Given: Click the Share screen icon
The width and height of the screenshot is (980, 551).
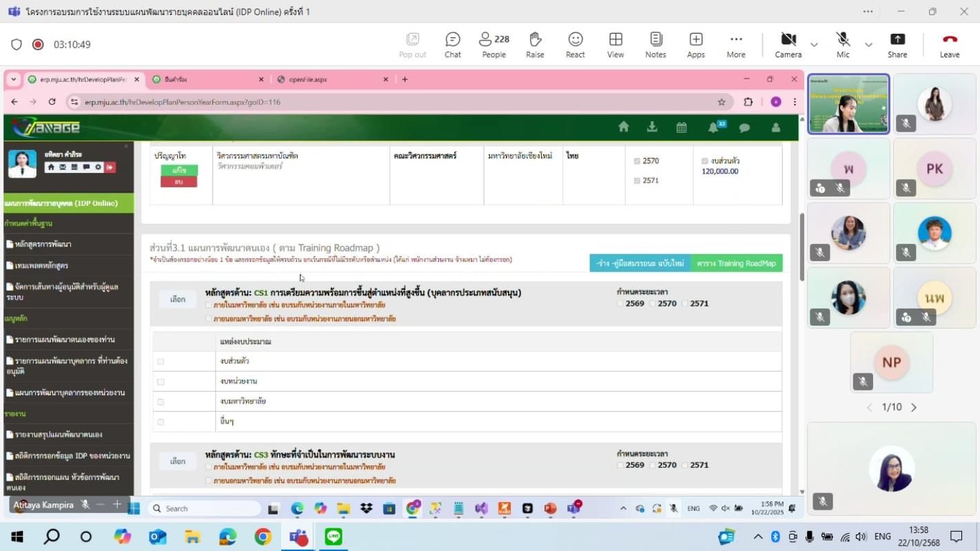Looking at the screenshot, I should [897, 45].
